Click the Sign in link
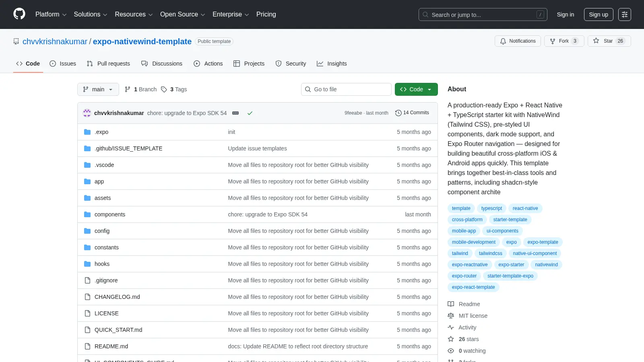Screen dimensions: 644x362 (566, 14)
